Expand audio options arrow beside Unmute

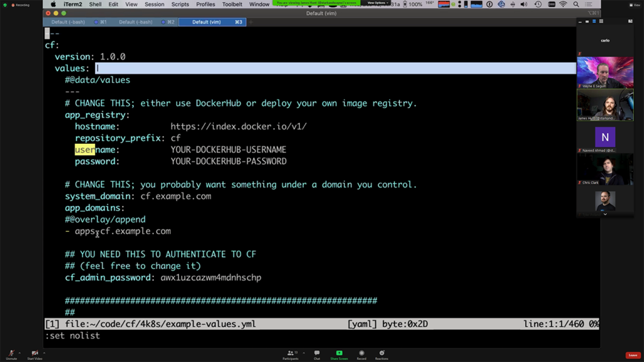(x=19, y=353)
